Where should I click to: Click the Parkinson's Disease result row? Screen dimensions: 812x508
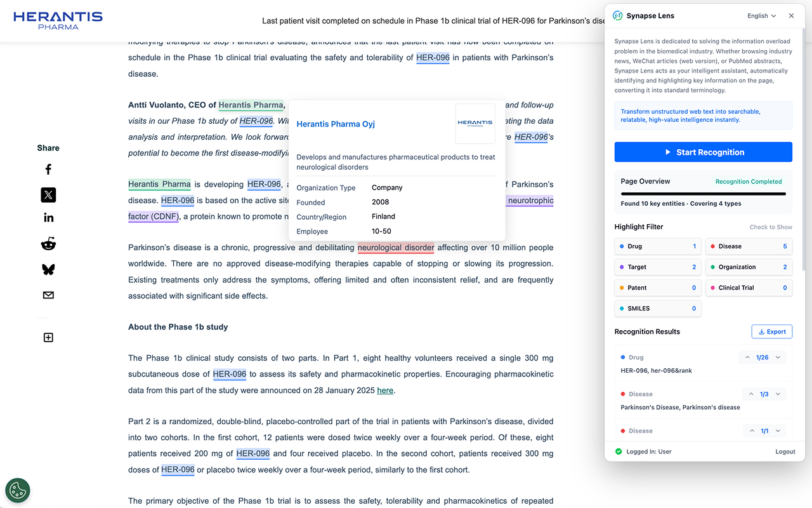(x=704, y=401)
